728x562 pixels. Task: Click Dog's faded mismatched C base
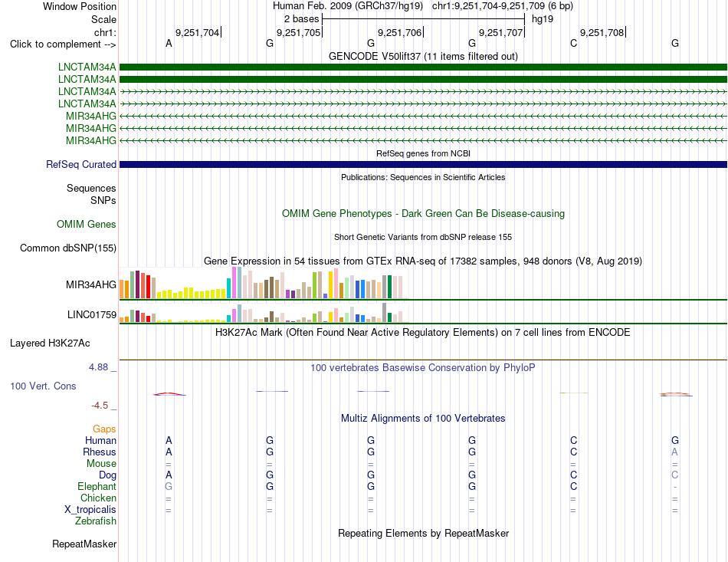[674, 475]
